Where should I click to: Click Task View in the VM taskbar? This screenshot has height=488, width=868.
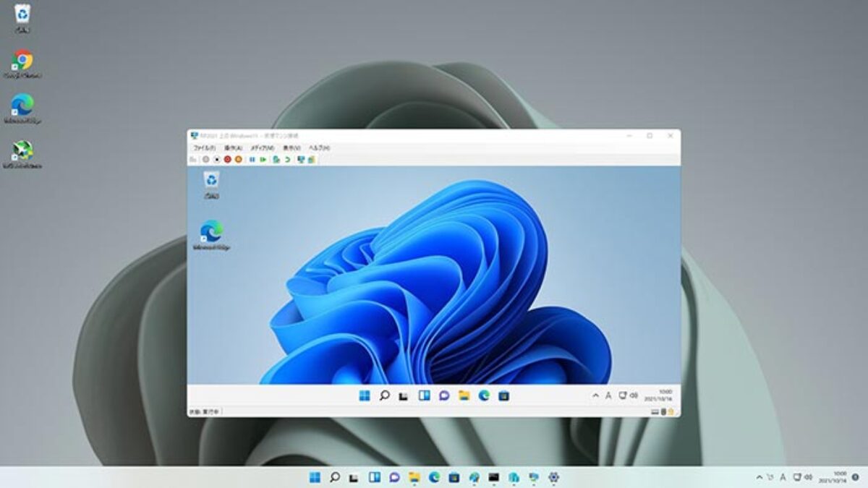pos(404,395)
